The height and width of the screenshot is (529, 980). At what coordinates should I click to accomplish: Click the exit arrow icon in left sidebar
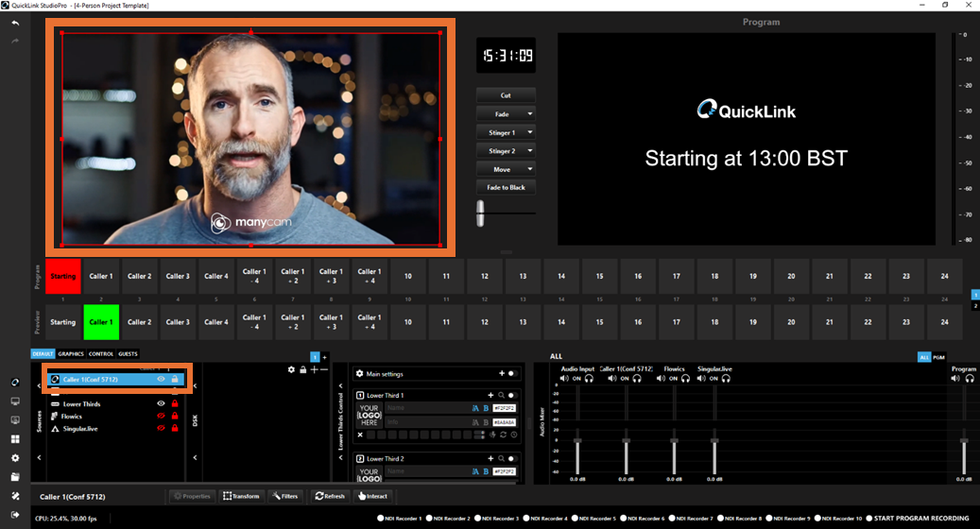(16, 515)
